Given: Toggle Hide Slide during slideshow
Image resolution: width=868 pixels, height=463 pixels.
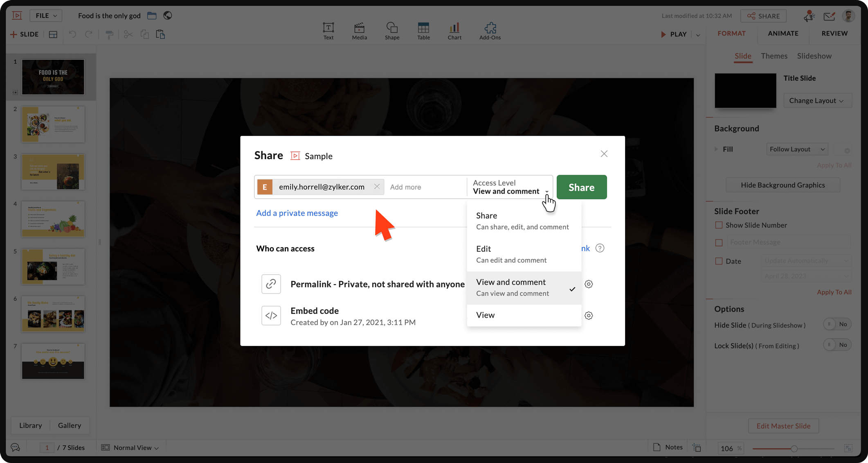Looking at the screenshot, I should point(837,324).
